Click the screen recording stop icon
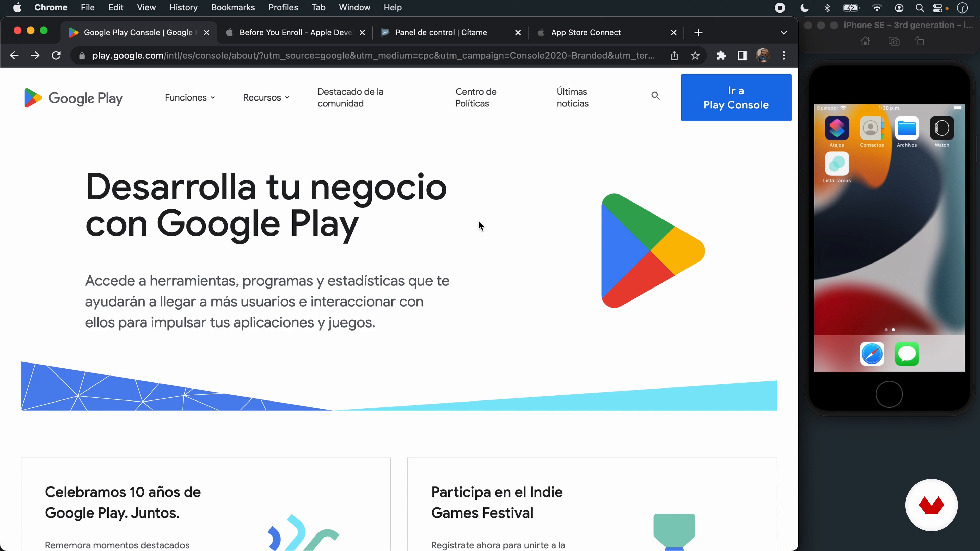The height and width of the screenshot is (551, 980). 780,8
